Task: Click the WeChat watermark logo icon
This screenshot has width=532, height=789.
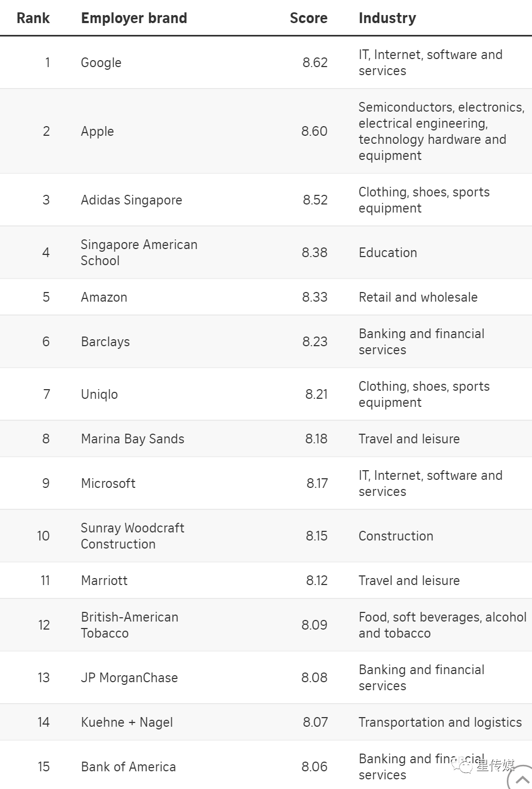Action: click(462, 766)
